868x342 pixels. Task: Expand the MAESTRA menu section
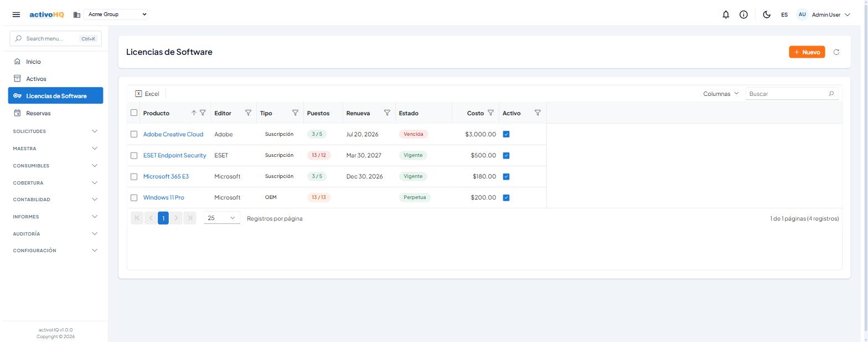[55, 149]
